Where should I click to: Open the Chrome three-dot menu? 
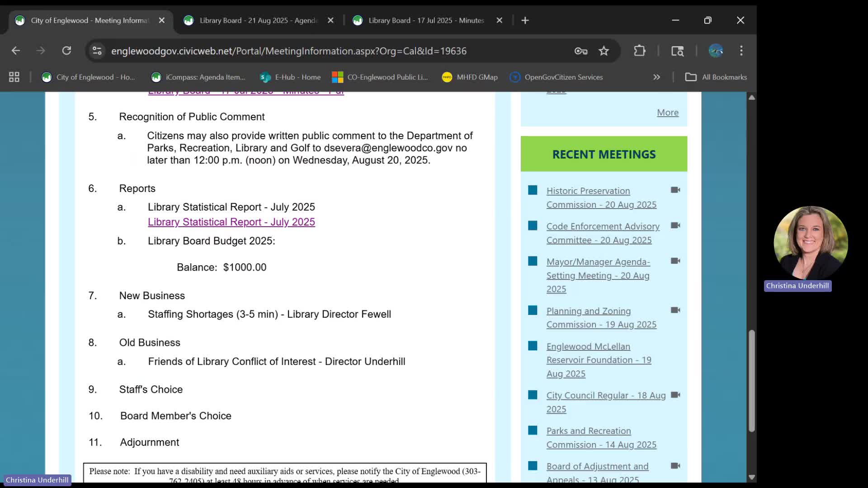click(x=741, y=51)
